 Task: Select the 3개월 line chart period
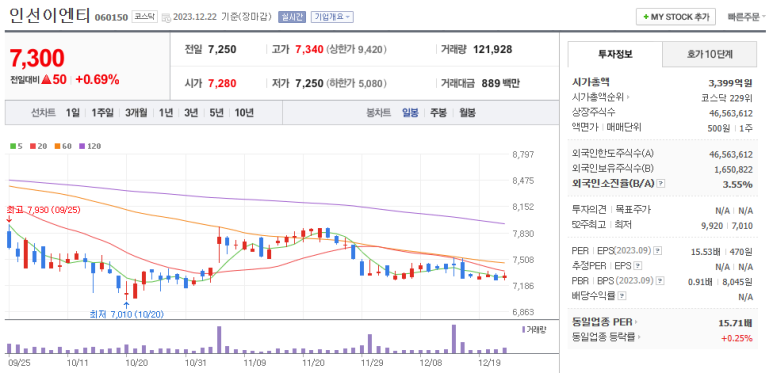136,113
